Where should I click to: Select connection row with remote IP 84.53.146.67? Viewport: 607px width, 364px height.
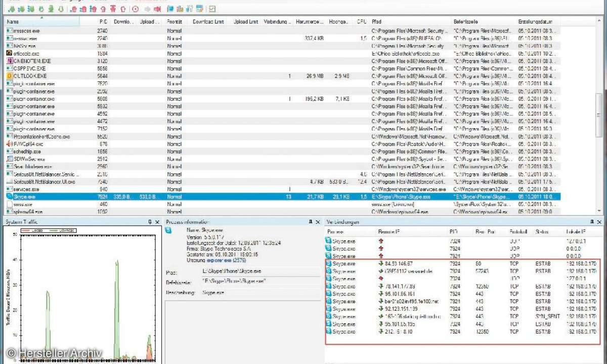pyautogui.click(x=463, y=263)
